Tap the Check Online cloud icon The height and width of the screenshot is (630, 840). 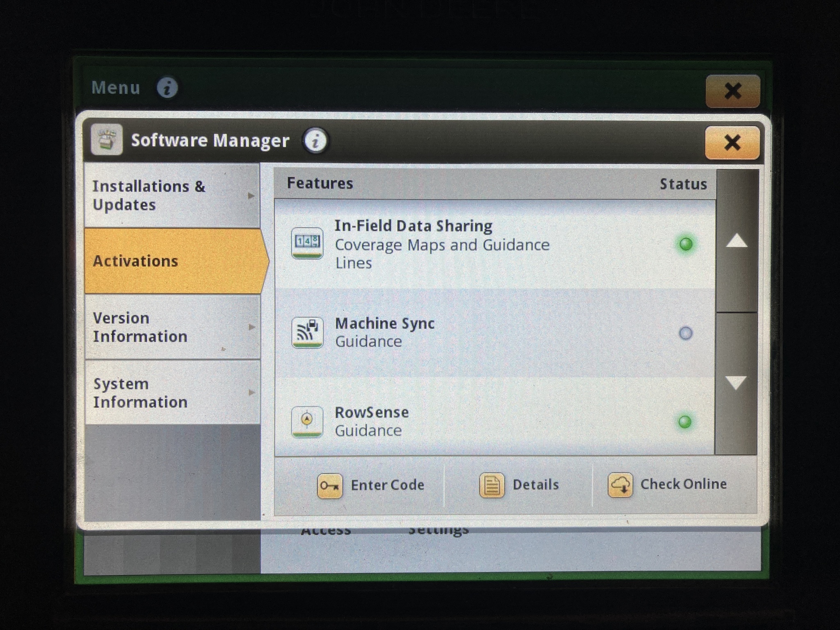pos(620,485)
